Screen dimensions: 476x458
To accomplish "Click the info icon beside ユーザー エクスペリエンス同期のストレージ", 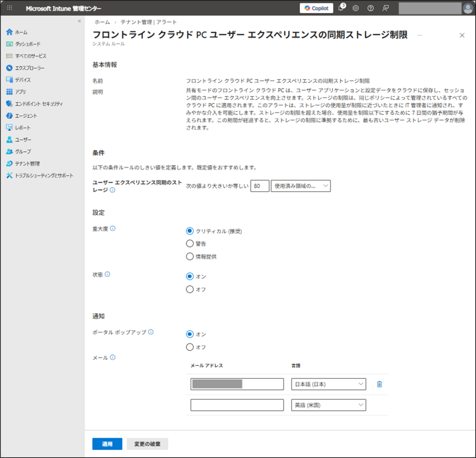I will point(113,190).
